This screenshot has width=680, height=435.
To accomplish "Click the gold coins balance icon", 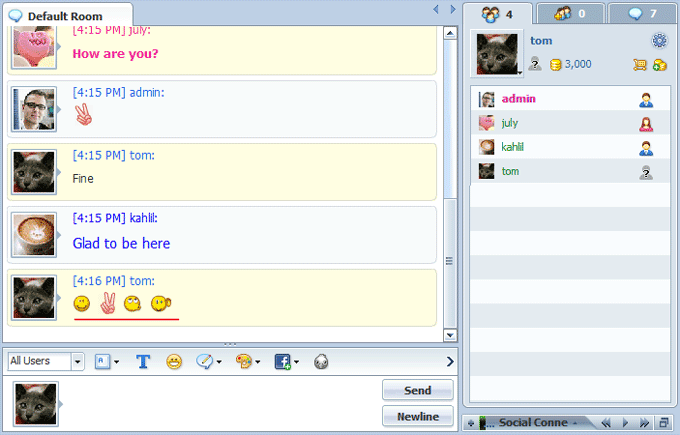I will [x=555, y=64].
